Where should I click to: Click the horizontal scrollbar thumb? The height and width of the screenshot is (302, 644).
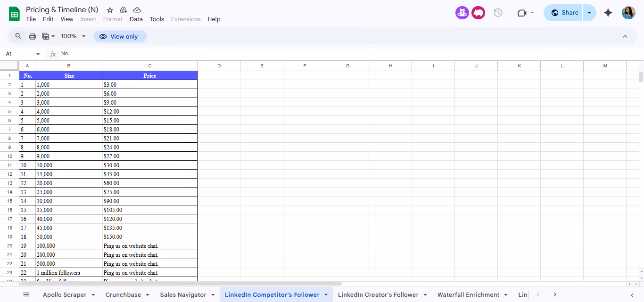[181, 284]
